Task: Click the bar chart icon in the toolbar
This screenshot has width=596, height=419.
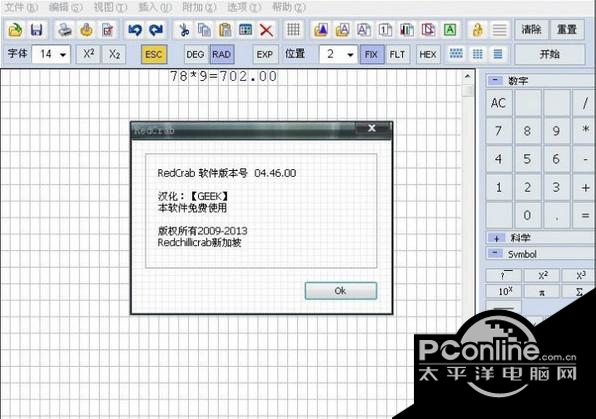Action: coord(407,30)
